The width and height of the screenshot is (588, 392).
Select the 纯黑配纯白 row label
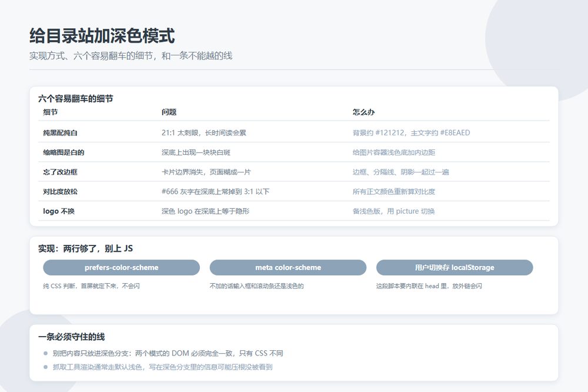61,133
